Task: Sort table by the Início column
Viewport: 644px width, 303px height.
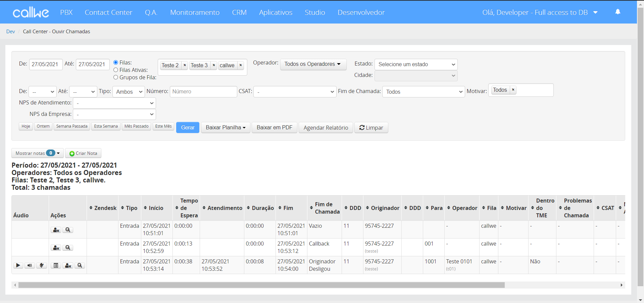Action: (157, 208)
